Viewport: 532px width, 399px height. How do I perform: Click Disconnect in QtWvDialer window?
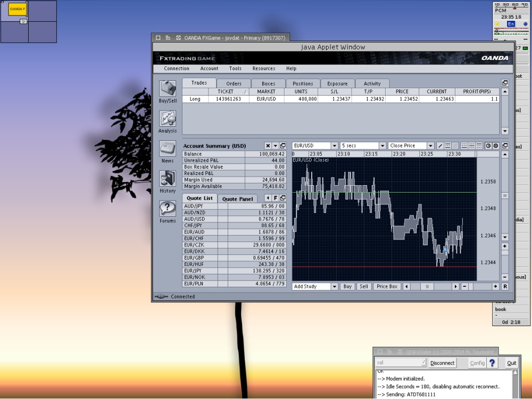pyautogui.click(x=442, y=363)
